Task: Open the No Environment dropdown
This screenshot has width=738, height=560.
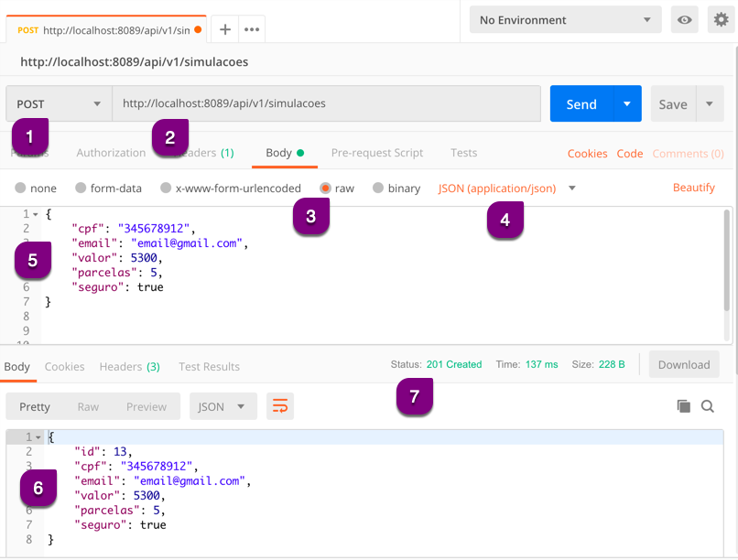Action: [x=565, y=20]
